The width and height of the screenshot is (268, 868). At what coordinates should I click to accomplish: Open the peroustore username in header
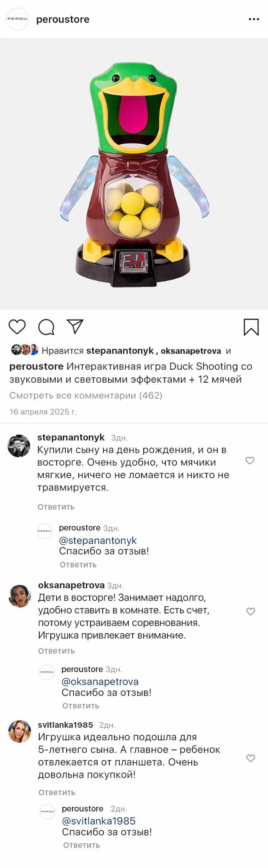(x=63, y=19)
